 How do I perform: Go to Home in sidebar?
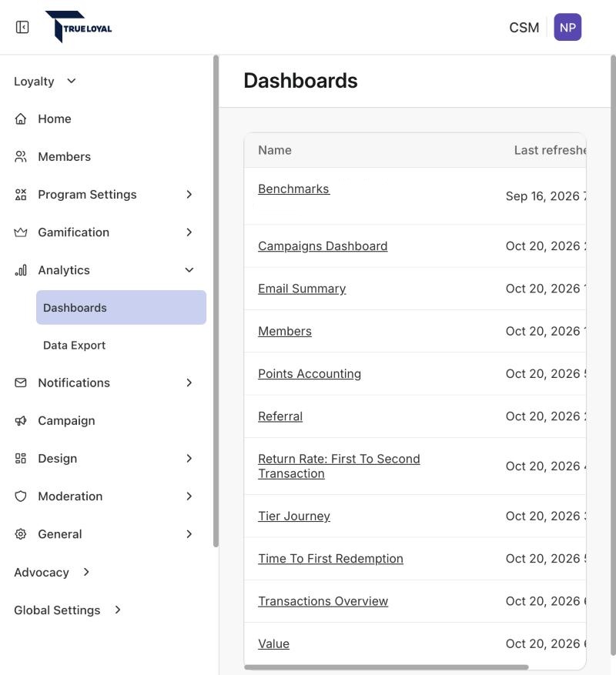[55, 119]
